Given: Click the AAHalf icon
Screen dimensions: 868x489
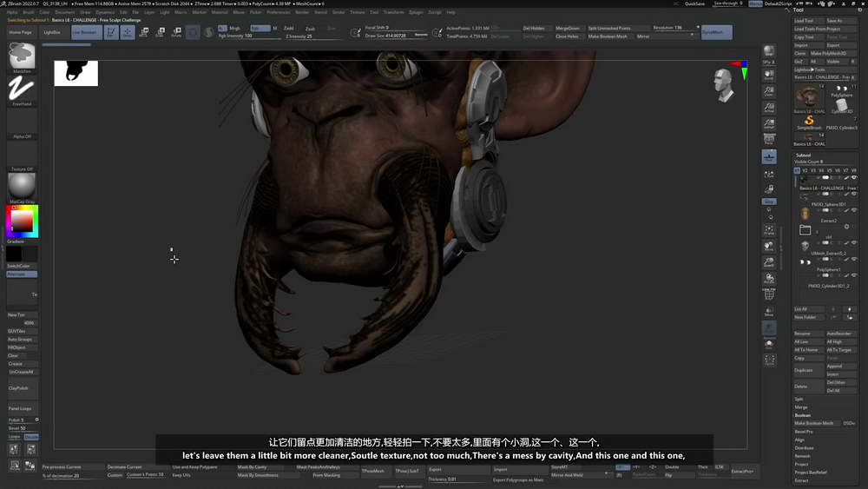Looking at the screenshot, I should coord(769,123).
